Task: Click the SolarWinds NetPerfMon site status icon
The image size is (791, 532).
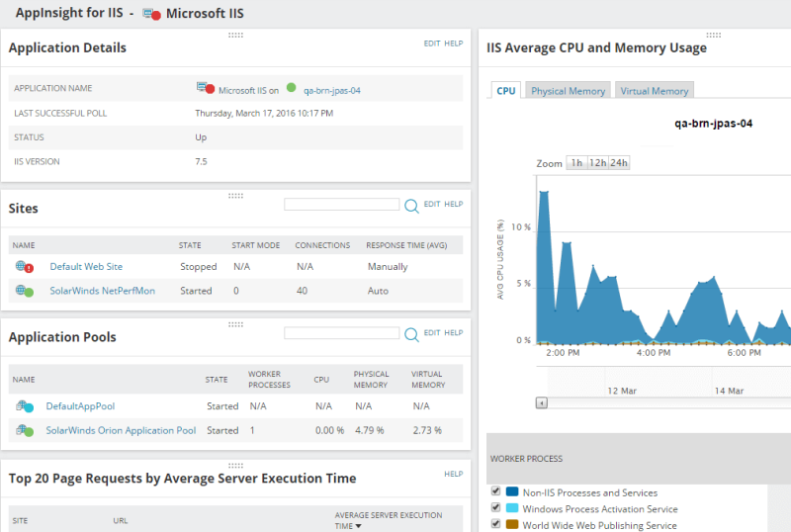Action: click(24, 291)
